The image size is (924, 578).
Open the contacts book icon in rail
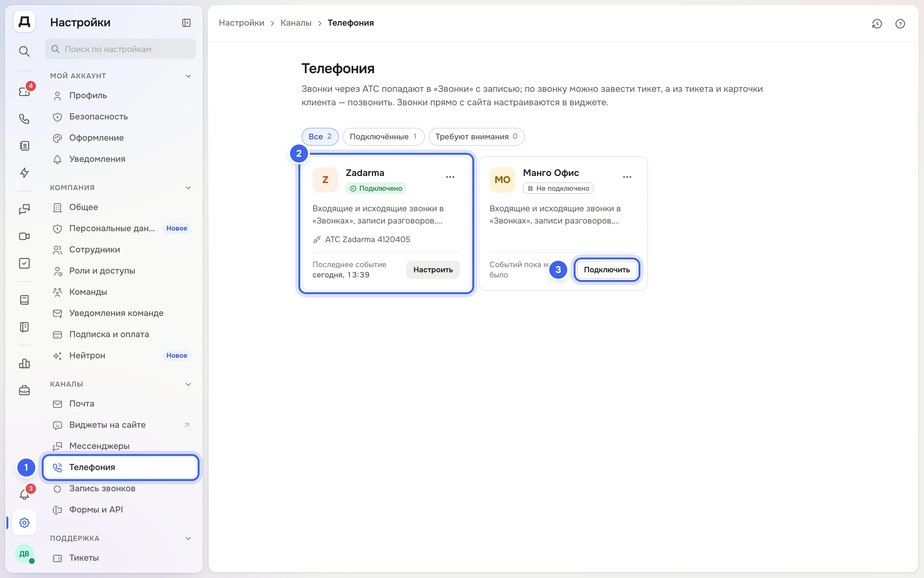coord(24,146)
